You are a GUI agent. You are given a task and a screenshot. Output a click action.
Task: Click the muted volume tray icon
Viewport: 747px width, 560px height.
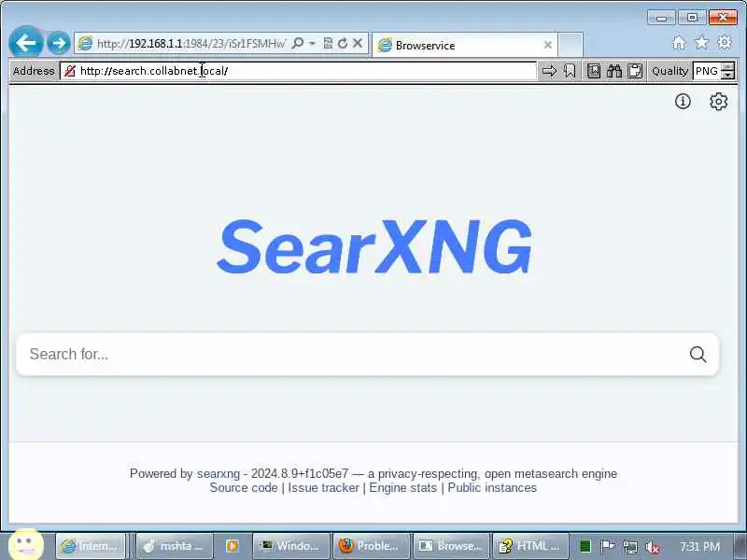coord(652,547)
